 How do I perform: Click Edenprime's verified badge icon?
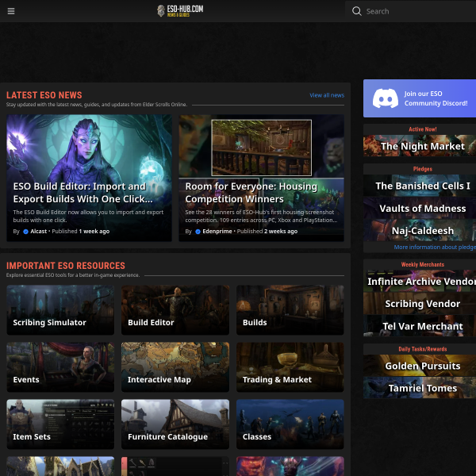[x=198, y=232]
